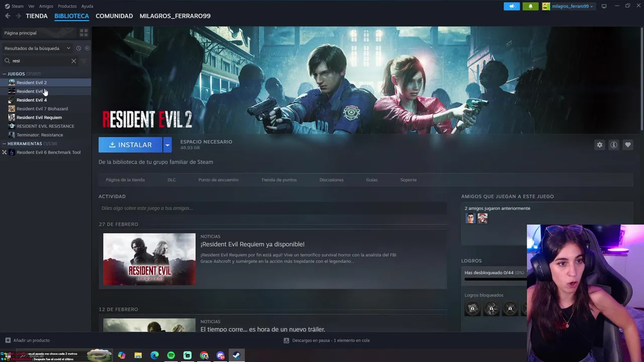The height and width of the screenshot is (362, 644).
Task: Open the milagros_ferraro99 account dropdown
Action: coord(573,6)
